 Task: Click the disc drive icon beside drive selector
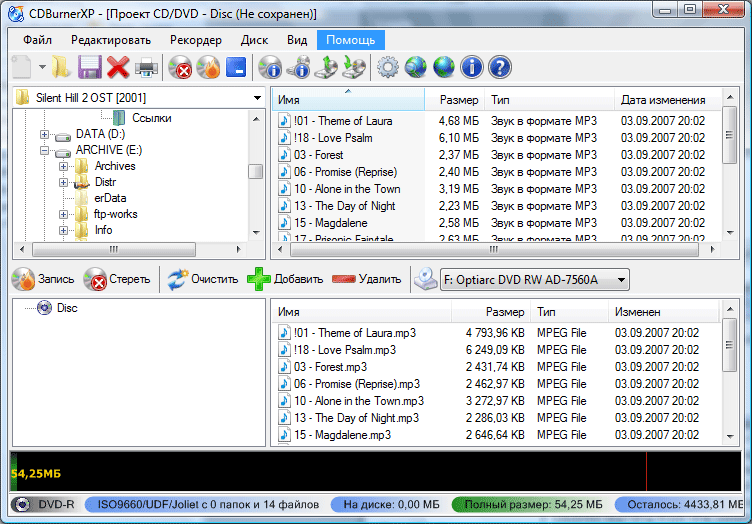425,279
